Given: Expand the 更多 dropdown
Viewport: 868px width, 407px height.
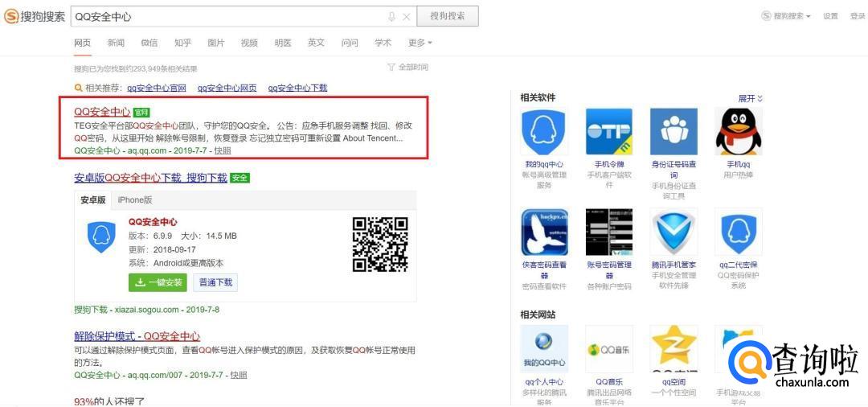Looking at the screenshot, I should (420, 43).
